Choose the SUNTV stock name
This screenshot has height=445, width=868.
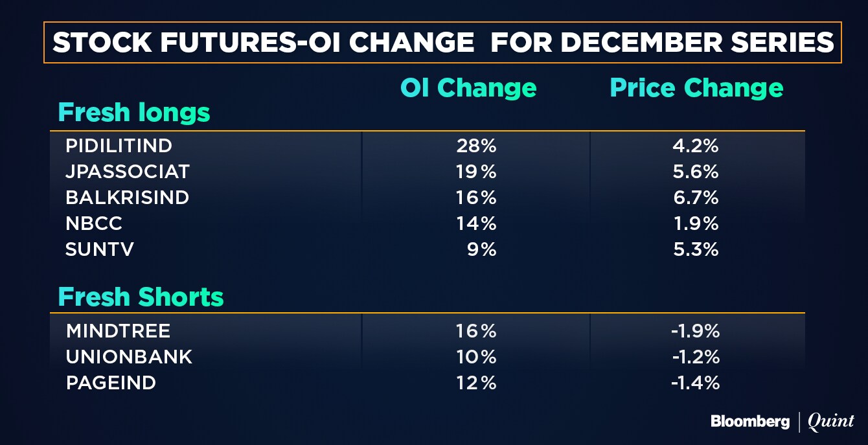tap(100, 249)
